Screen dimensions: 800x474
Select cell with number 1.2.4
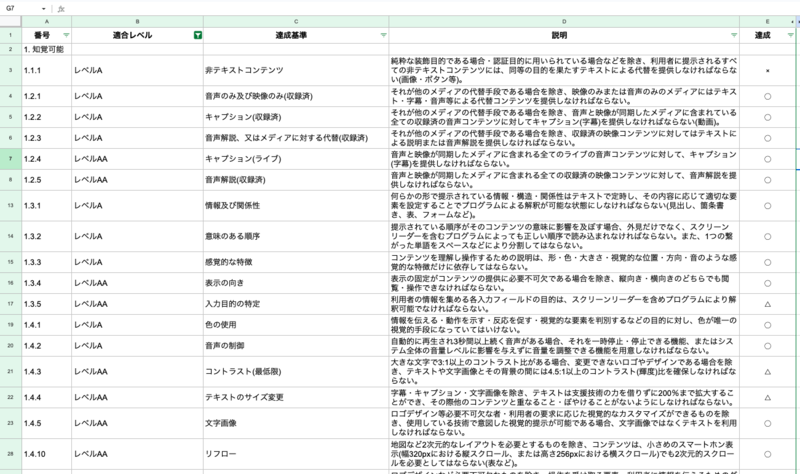[x=46, y=159]
